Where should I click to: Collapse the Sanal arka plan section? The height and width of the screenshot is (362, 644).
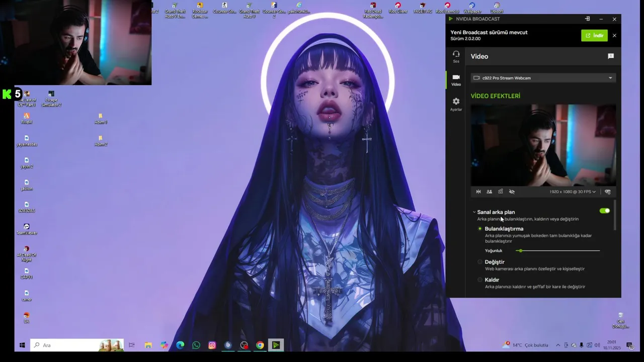point(474,212)
